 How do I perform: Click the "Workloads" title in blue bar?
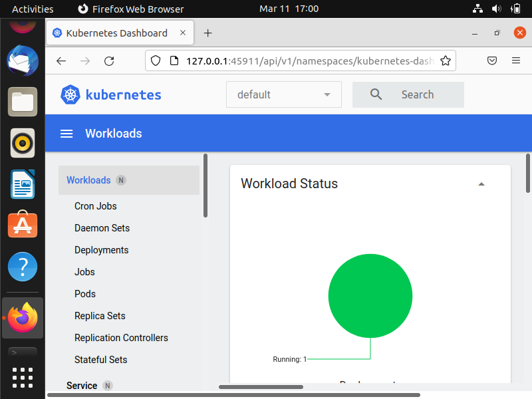(114, 134)
